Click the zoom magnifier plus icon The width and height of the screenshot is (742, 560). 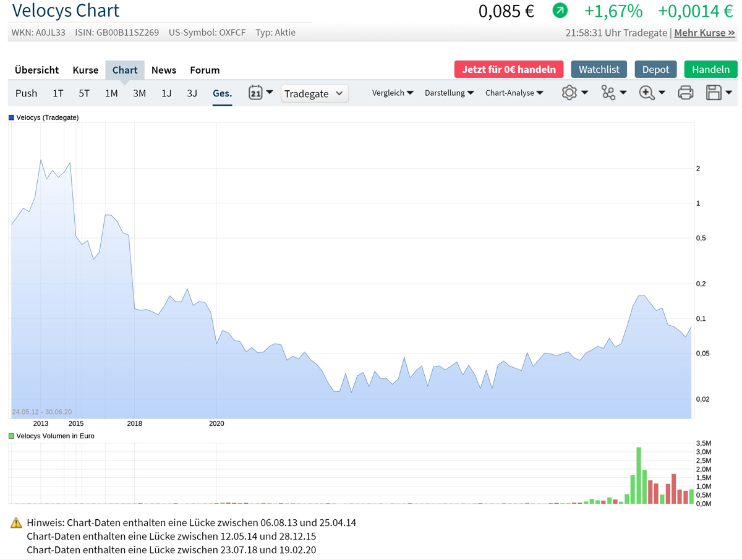(647, 93)
